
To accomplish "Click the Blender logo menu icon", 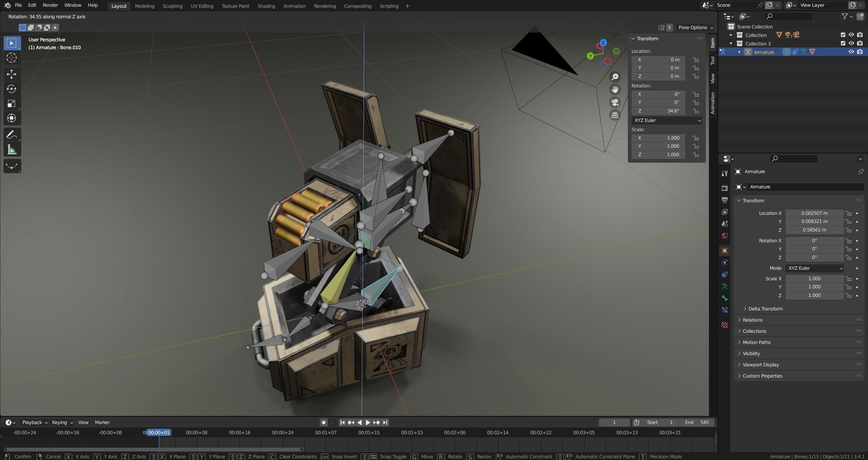I will click(x=7, y=5).
